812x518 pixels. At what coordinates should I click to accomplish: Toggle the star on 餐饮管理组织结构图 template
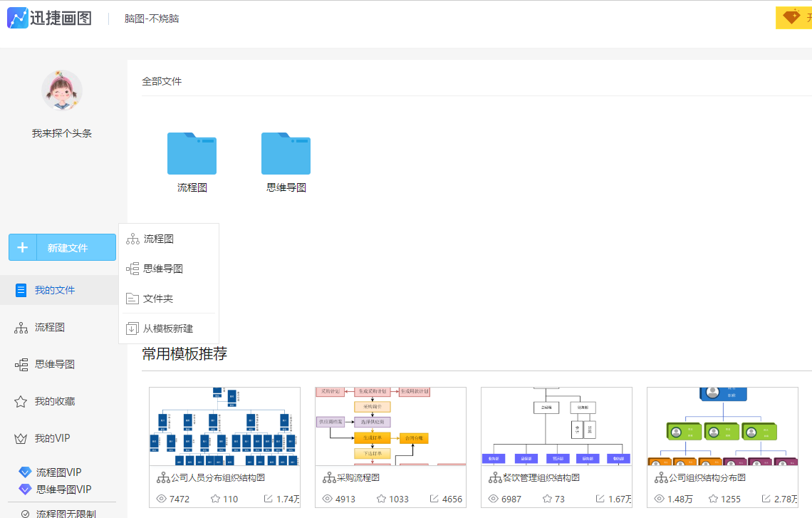click(548, 499)
